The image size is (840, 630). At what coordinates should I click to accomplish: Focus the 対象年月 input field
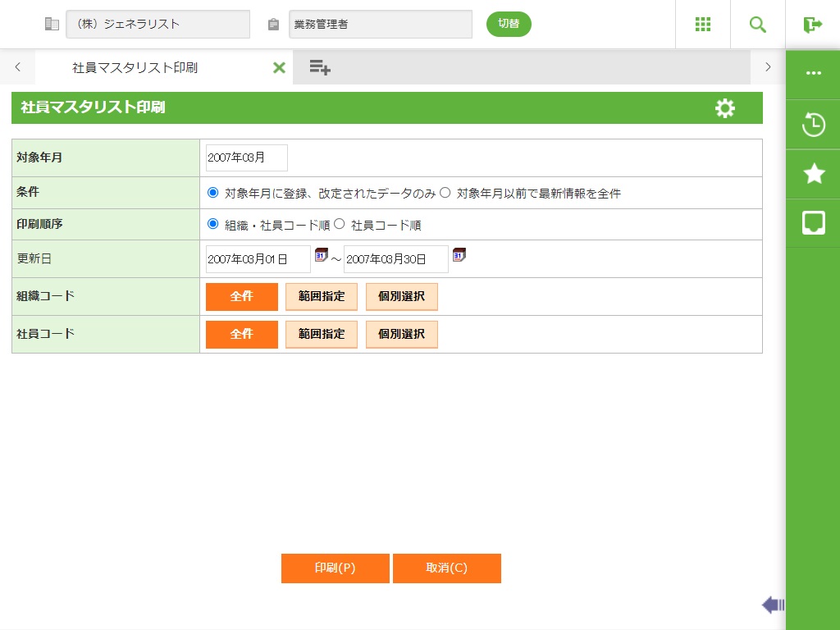coord(247,157)
